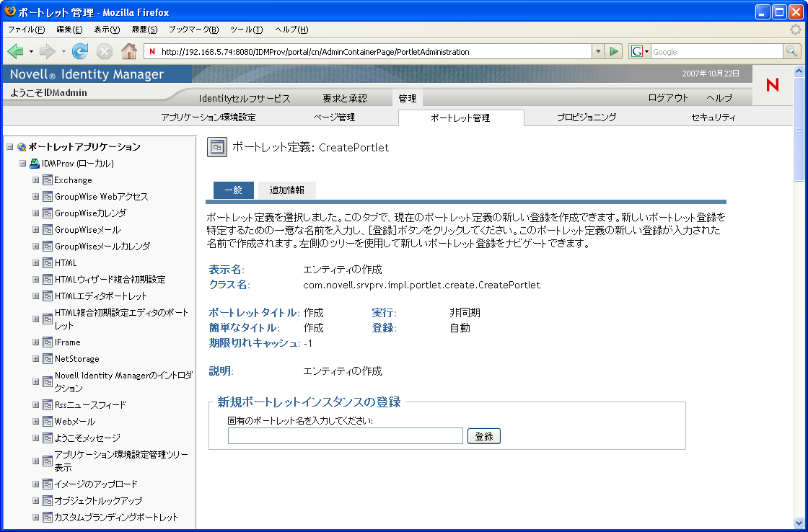Select the アプリケーション環境設定管理ツリー表示 tree item
The image size is (808, 532).
click(x=121, y=461)
